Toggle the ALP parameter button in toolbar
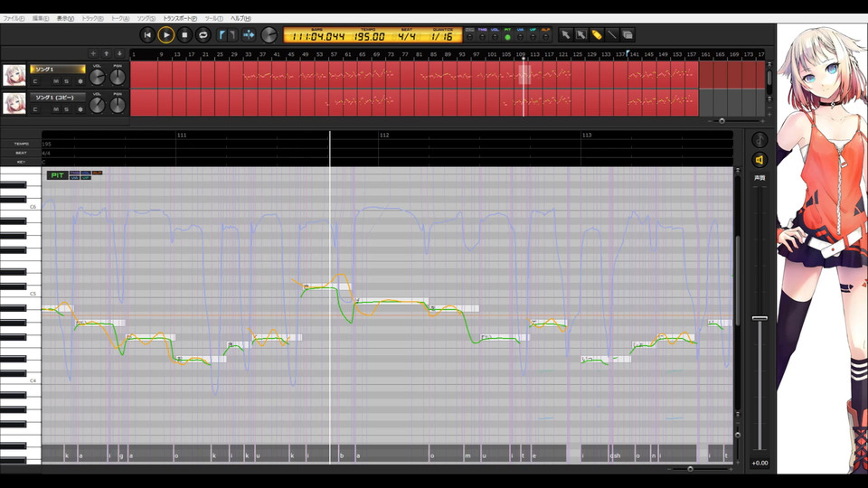The height and width of the screenshot is (488, 868). coord(546,34)
